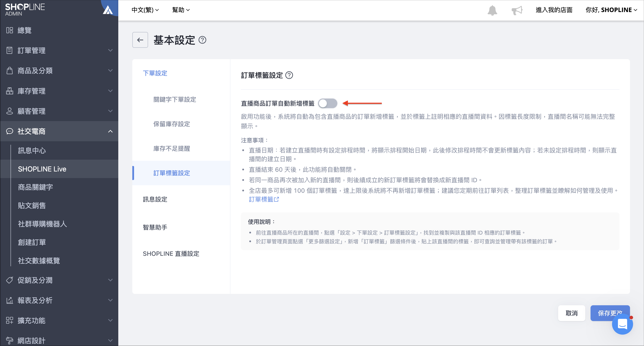Click the 庫存管理 boxes icon
Image resolution: width=644 pixels, height=346 pixels.
9,91
